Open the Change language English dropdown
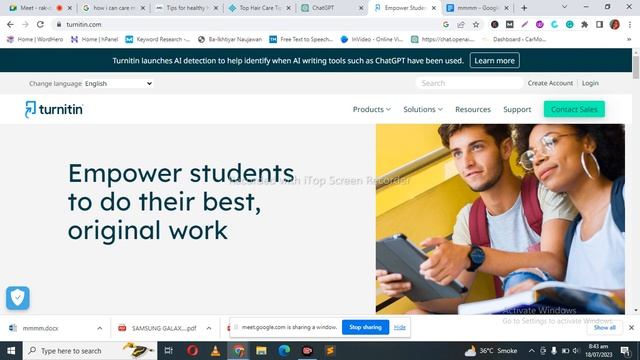This screenshot has height=360, width=640. click(x=118, y=83)
